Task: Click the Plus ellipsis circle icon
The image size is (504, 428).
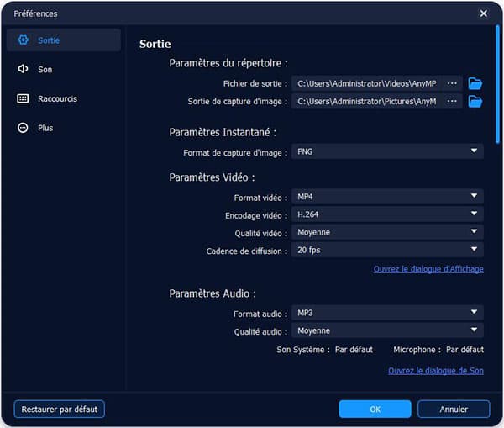Action: coord(23,128)
